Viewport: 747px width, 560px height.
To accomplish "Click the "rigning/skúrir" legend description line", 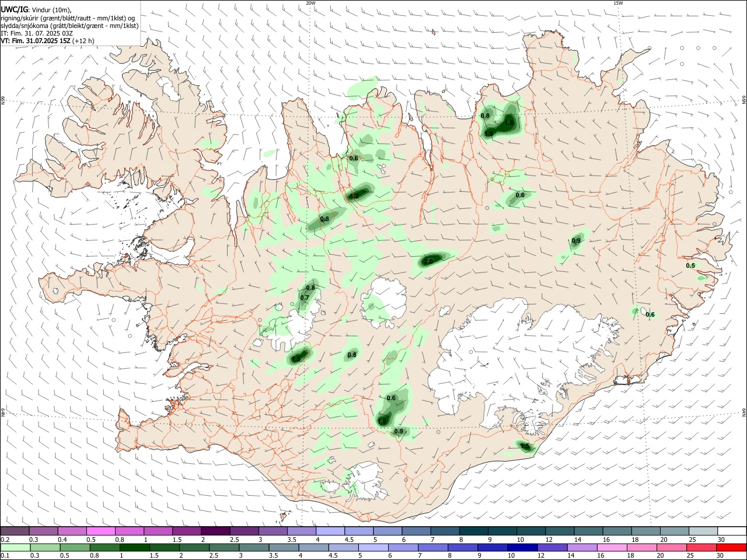I will click(x=68, y=17).
